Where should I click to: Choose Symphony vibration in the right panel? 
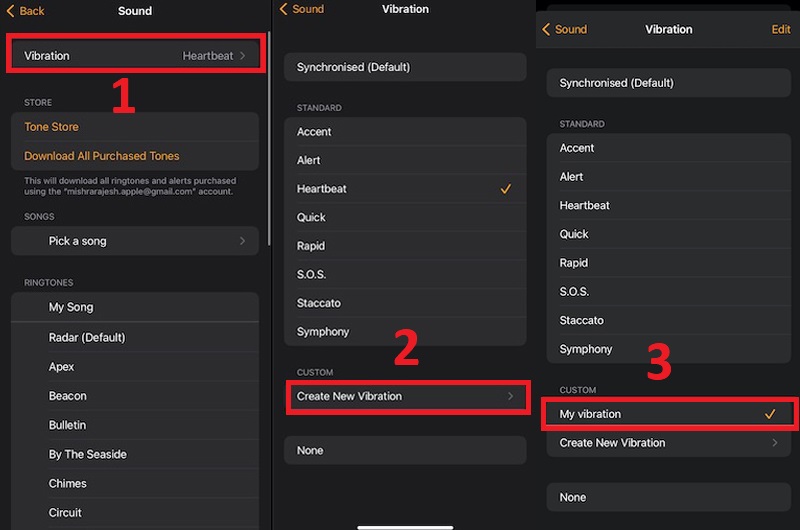pos(586,349)
